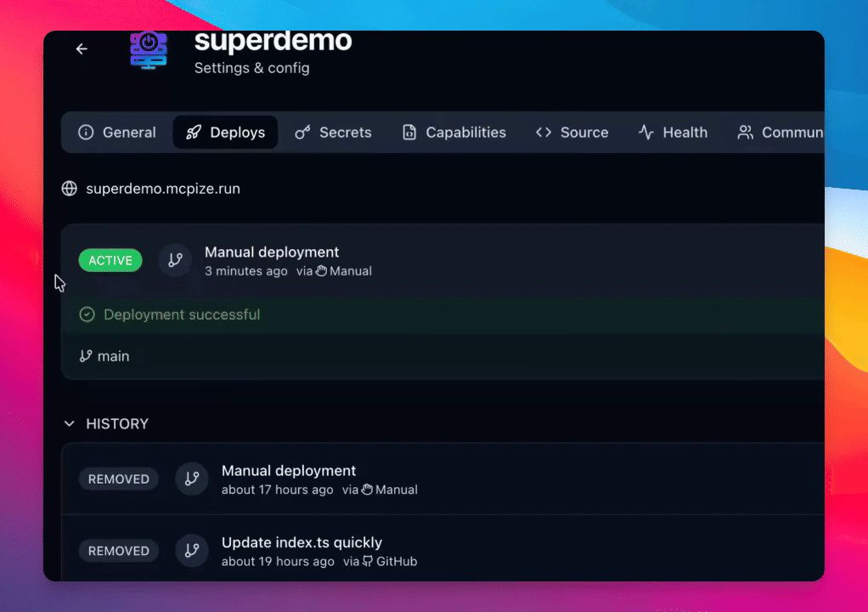
Task: Click the ACTIVE status badge
Action: click(x=110, y=260)
